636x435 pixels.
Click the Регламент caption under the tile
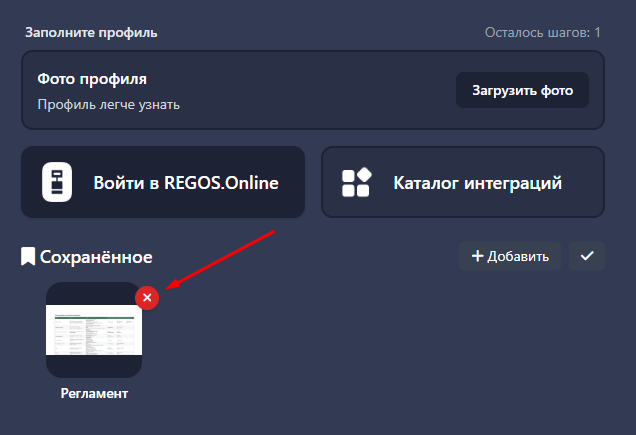94,393
